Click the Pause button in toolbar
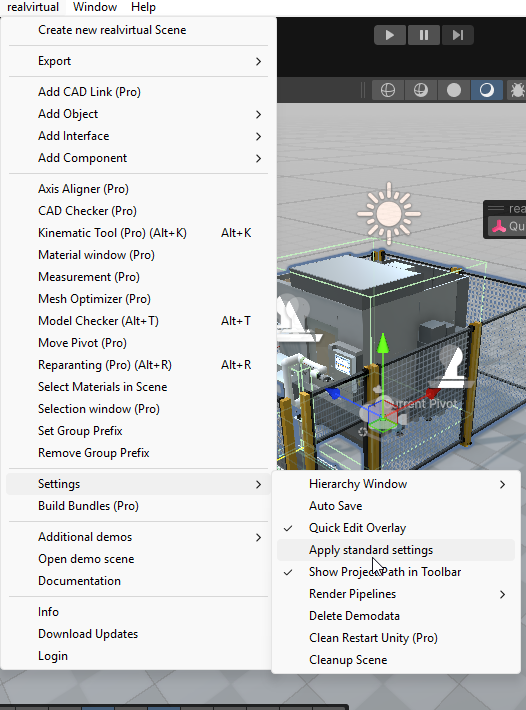The height and width of the screenshot is (710, 526). 424,35
